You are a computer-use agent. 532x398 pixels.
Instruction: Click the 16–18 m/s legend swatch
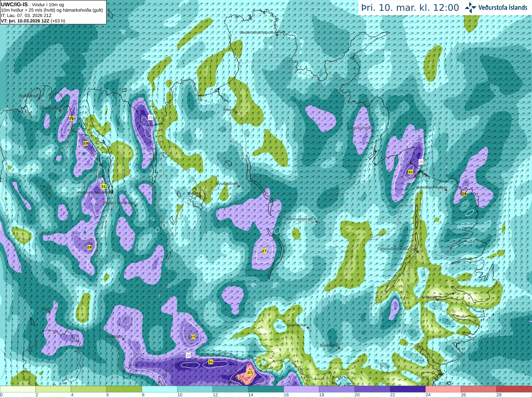(x=301, y=389)
